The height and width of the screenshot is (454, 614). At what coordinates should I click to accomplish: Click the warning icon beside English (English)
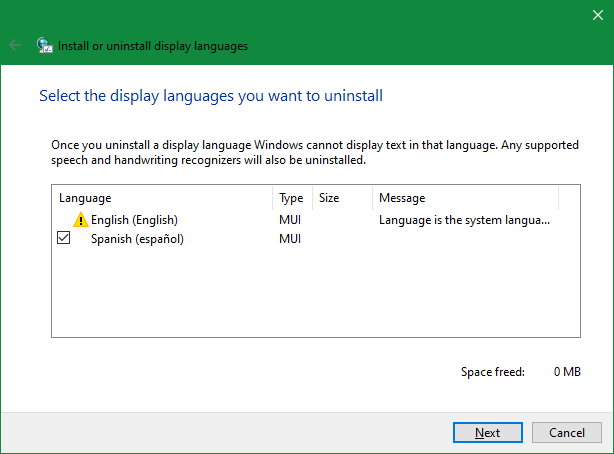pyautogui.click(x=81, y=220)
